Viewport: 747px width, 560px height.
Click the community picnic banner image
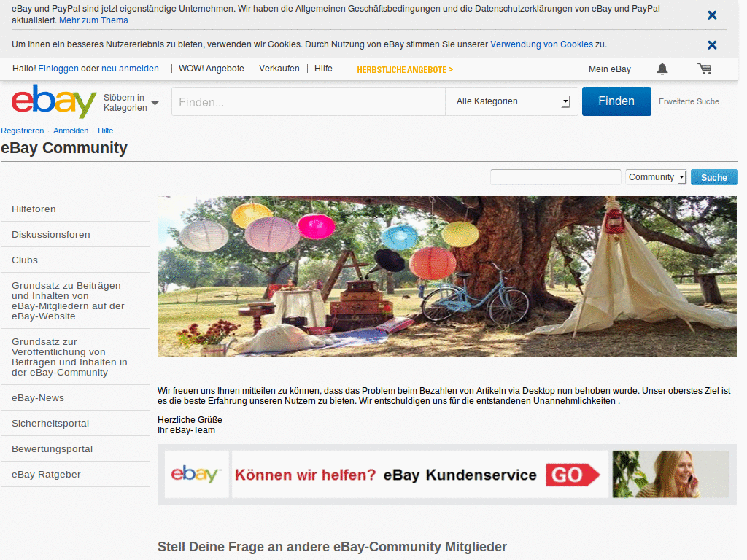tap(447, 276)
